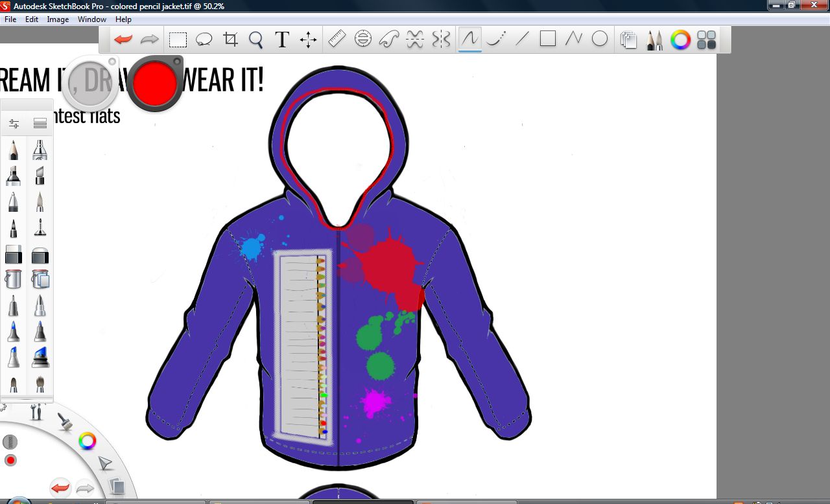Open the lagoon brush selector
This screenshot has width=830, height=504.
(64, 422)
